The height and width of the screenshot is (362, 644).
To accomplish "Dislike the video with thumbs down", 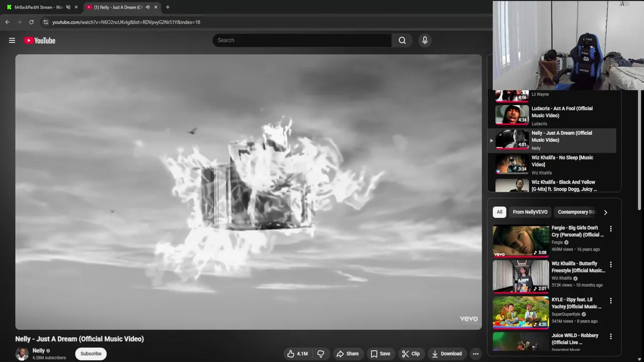I will click(320, 353).
